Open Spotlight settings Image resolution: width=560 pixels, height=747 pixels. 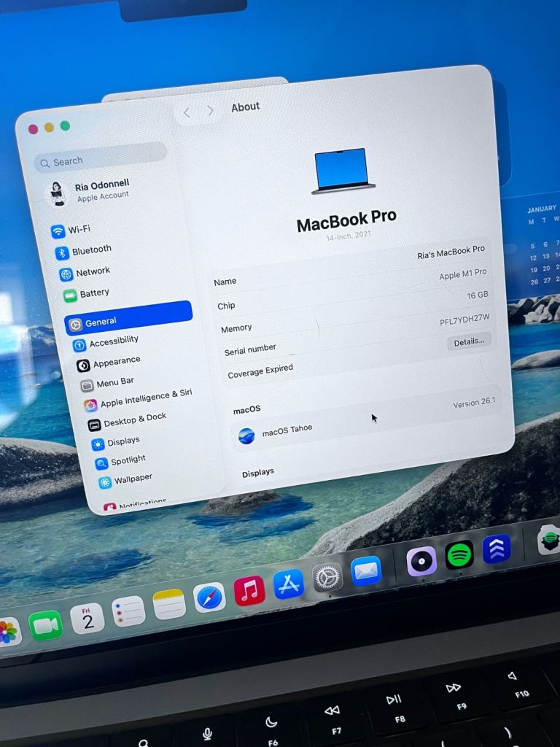tap(127, 460)
